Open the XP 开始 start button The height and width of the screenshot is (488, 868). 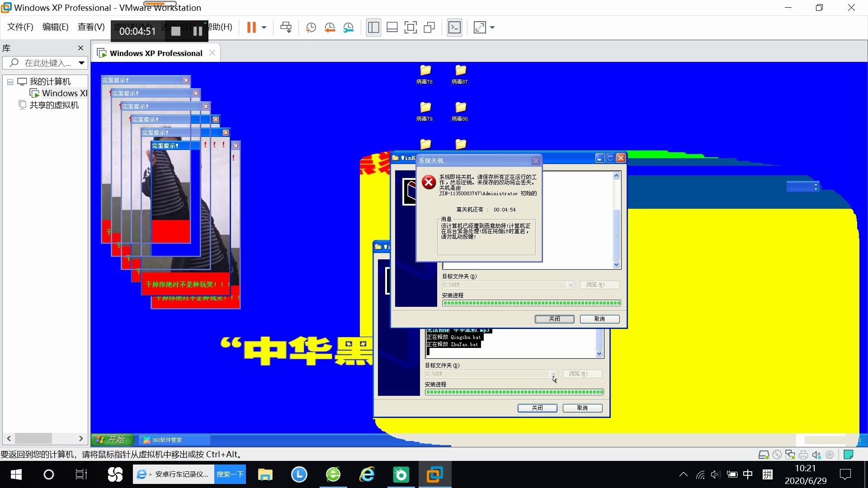[112, 440]
